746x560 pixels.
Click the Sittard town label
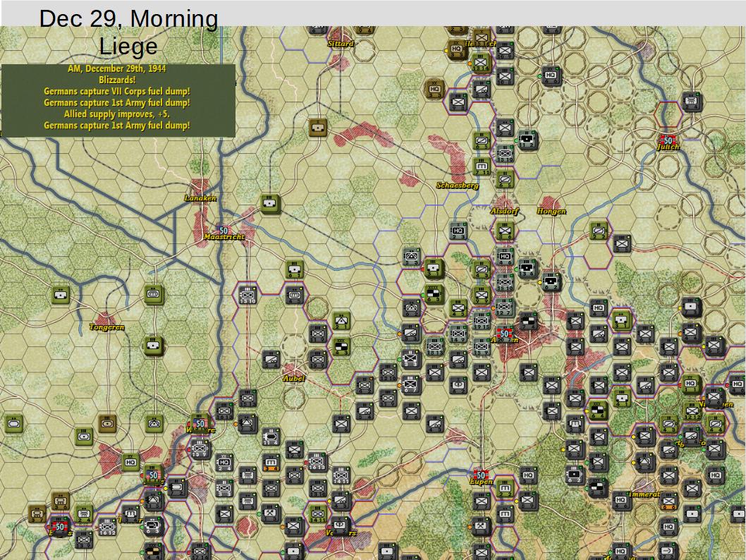(341, 44)
